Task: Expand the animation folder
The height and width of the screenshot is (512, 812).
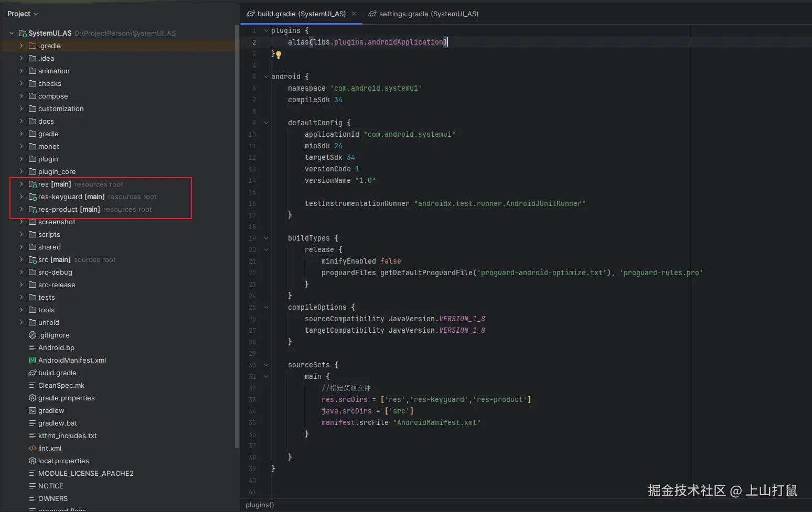Action: click(21, 71)
